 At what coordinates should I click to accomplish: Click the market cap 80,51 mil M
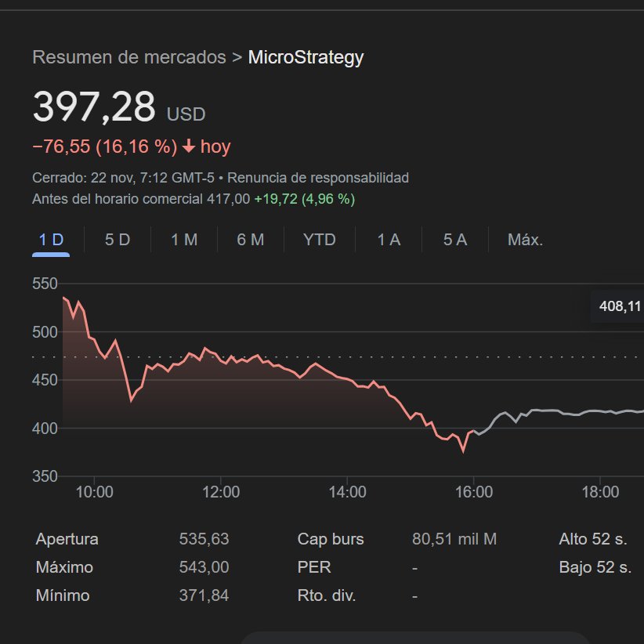454,539
